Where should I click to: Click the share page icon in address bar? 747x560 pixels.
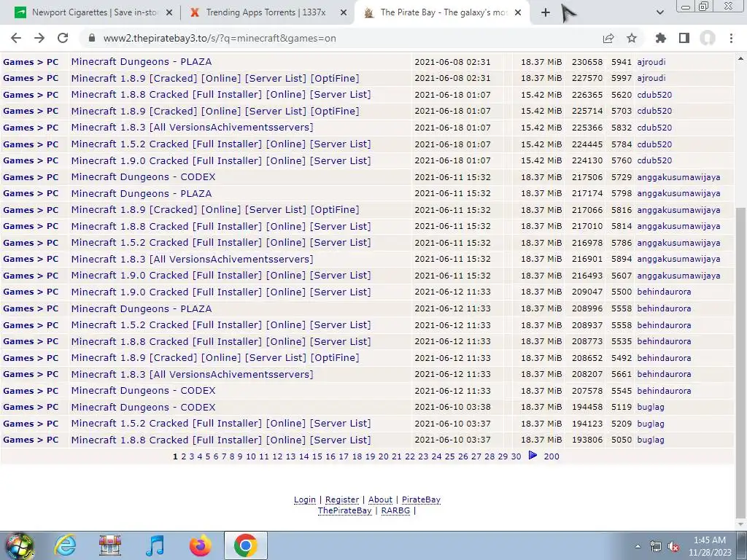pos(608,38)
